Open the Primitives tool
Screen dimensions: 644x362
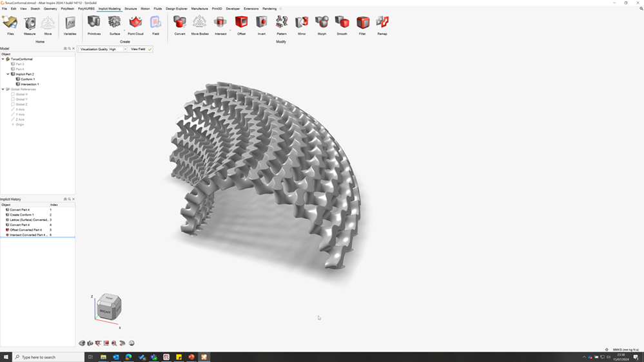[94, 23]
